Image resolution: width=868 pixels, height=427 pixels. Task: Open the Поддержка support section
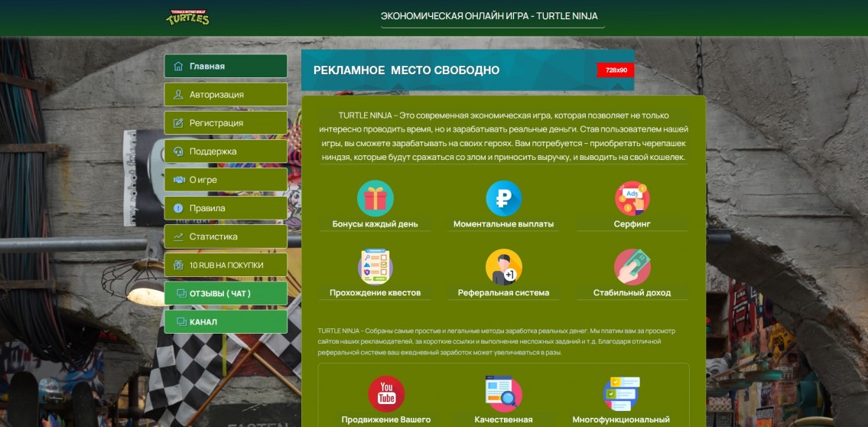[226, 151]
